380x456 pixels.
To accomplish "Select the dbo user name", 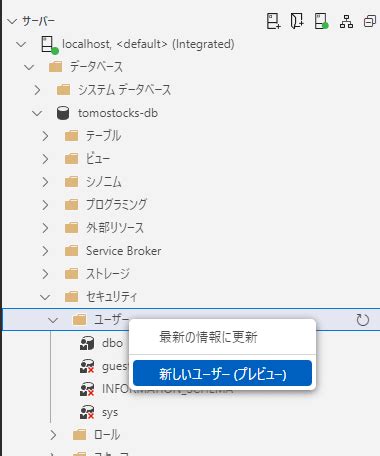I will pos(113,343).
